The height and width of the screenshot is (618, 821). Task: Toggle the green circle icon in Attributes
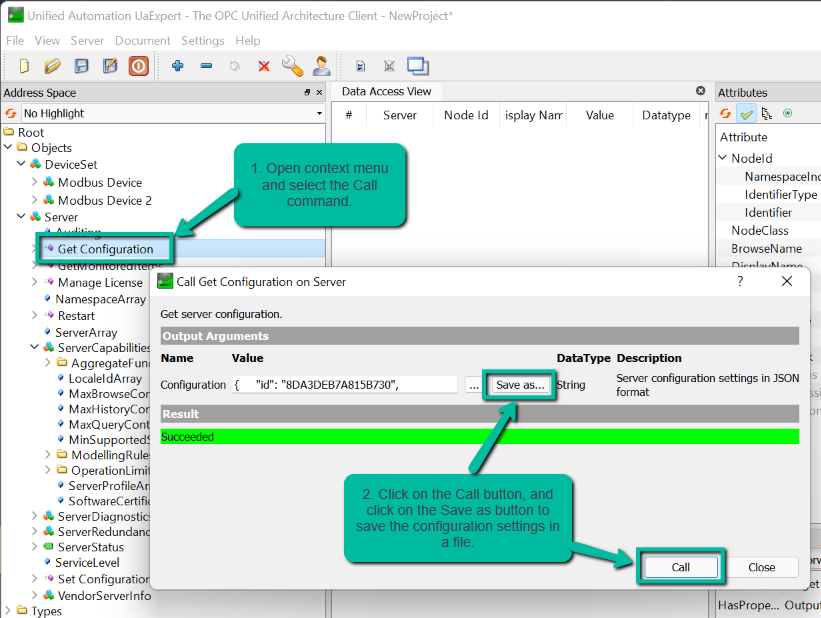click(x=787, y=114)
